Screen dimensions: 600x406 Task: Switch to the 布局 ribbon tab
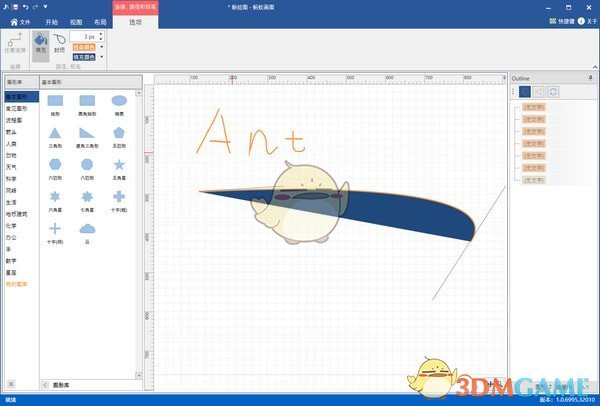100,22
